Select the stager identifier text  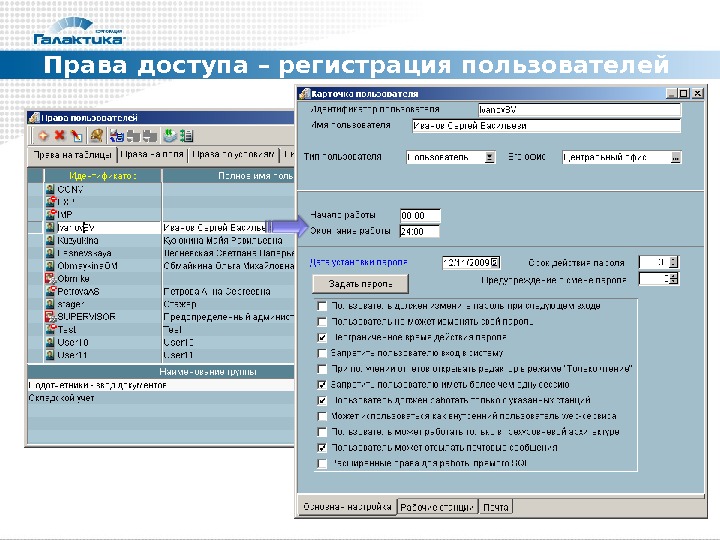(71, 304)
